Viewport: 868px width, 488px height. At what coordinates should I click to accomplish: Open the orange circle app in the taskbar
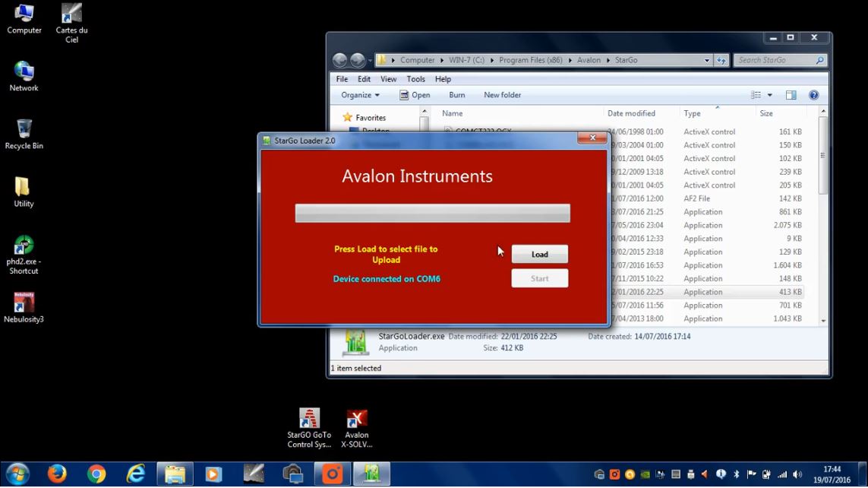(332, 474)
